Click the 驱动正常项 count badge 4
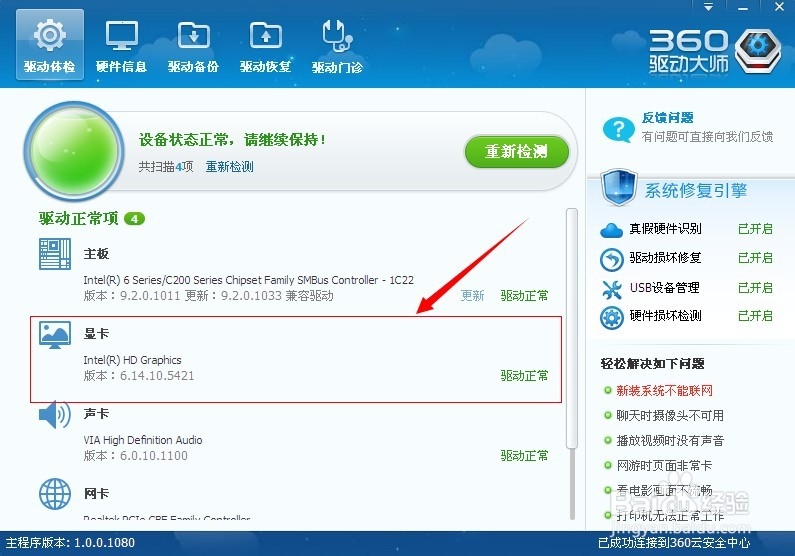Viewport: 795px width, 556px height. pyautogui.click(x=134, y=219)
